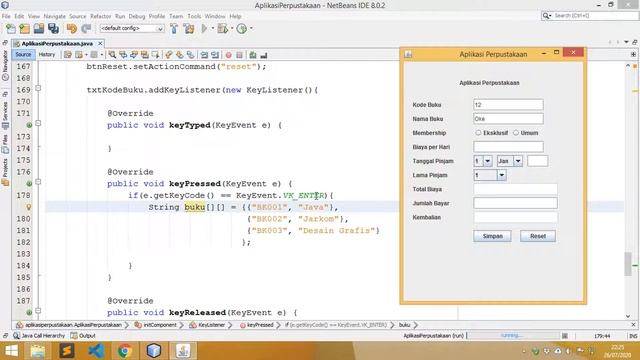
Task: Click the Undo toolbar icon
Action: coord(72,29)
